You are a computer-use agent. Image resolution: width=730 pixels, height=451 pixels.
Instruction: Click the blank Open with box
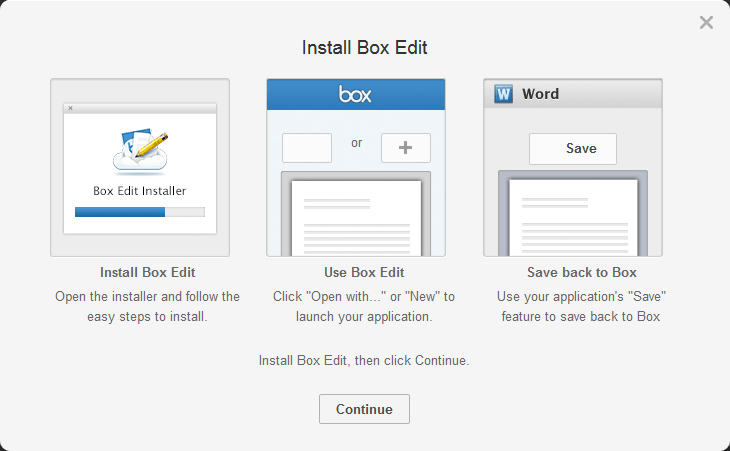point(307,148)
